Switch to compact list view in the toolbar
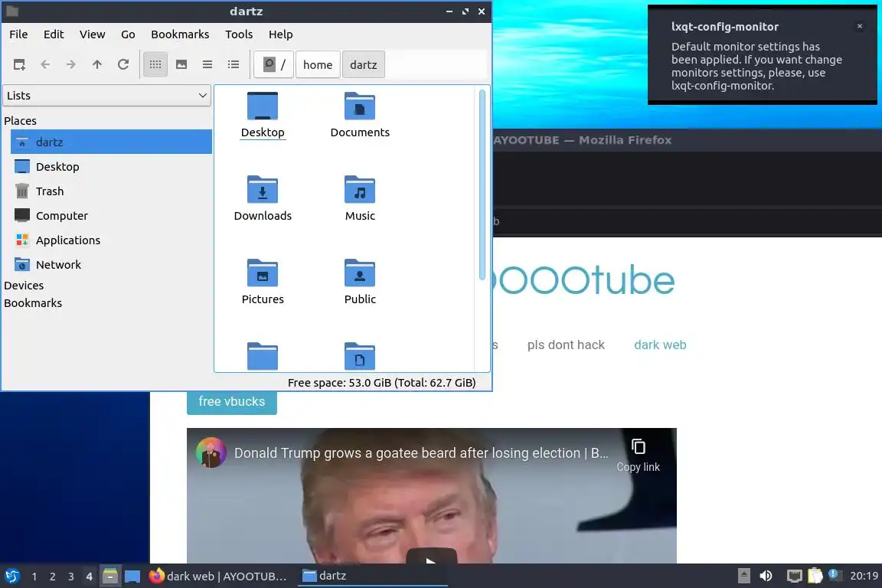The height and width of the screenshot is (588, 882). pyautogui.click(x=207, y=65)
